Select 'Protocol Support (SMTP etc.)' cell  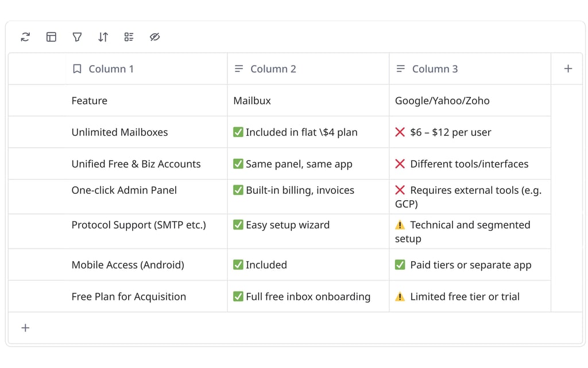pos(146,232)
